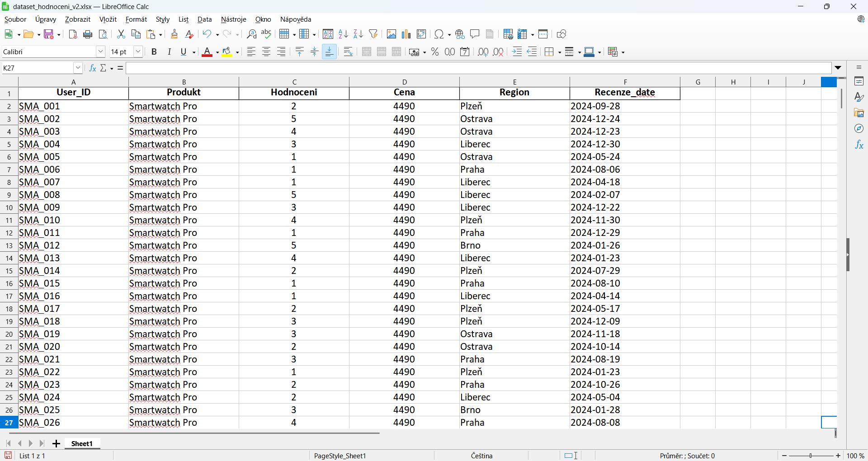Click the Save document icon
Viewport: 868px width, 461px height.
[x=49, y=34]
